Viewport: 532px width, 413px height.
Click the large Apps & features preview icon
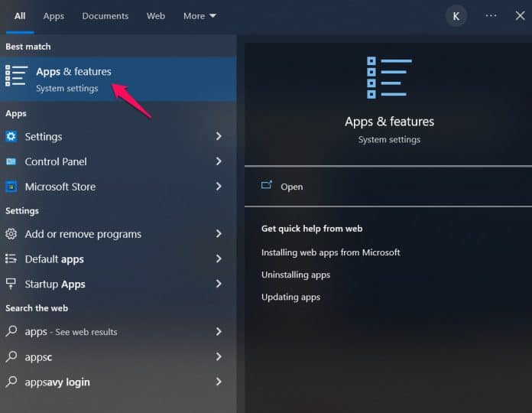point(389,77)
